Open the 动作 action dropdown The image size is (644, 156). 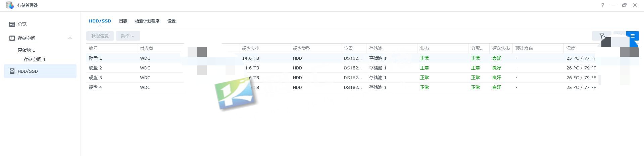tap(128, 36)
